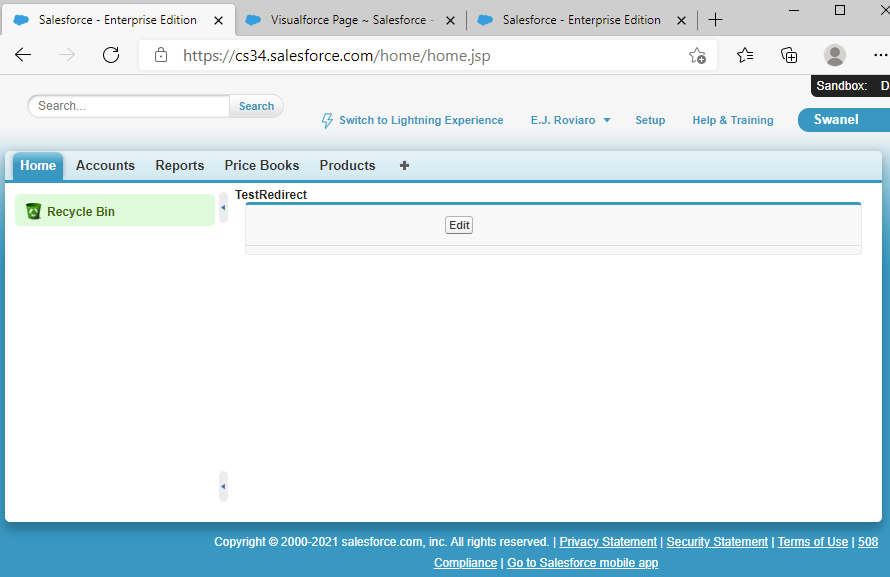Add this page to favorites star icon
This screenshot has width=890, height=577.
[697, 56]
